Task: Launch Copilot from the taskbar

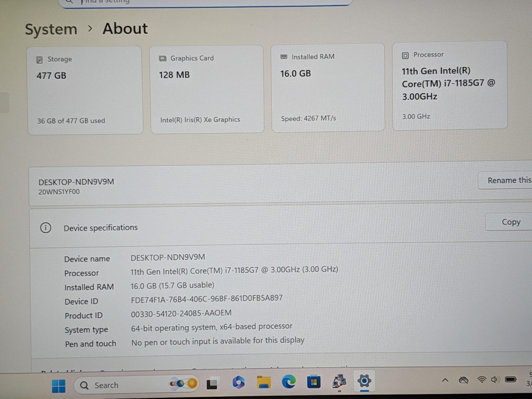Action: [x=238, y=382]
